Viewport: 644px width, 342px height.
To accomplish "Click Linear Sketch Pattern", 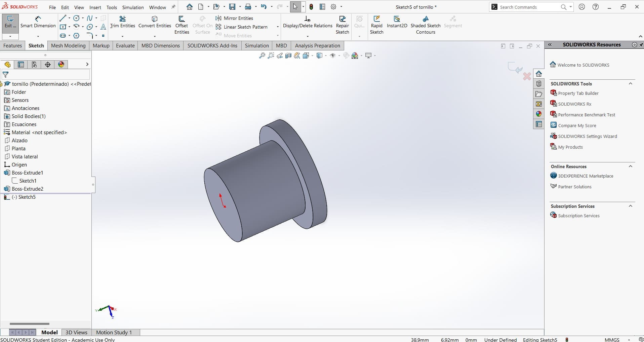I will (242, 27).
